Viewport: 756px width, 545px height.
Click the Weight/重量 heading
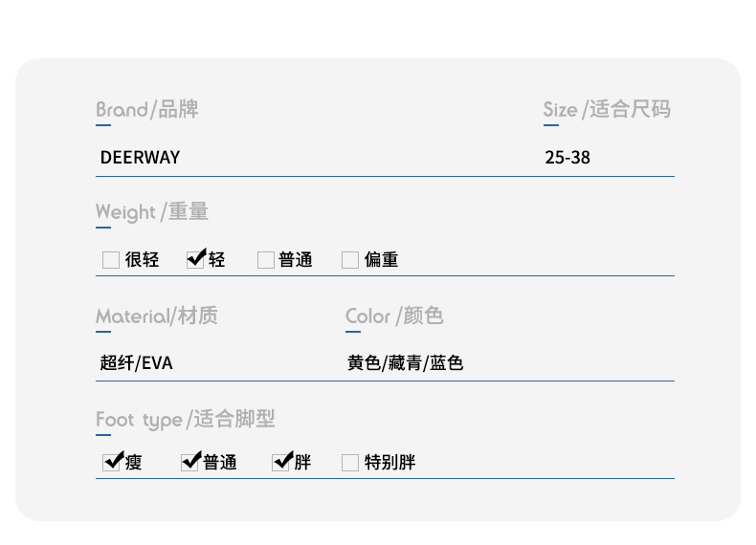coord(152,212)
